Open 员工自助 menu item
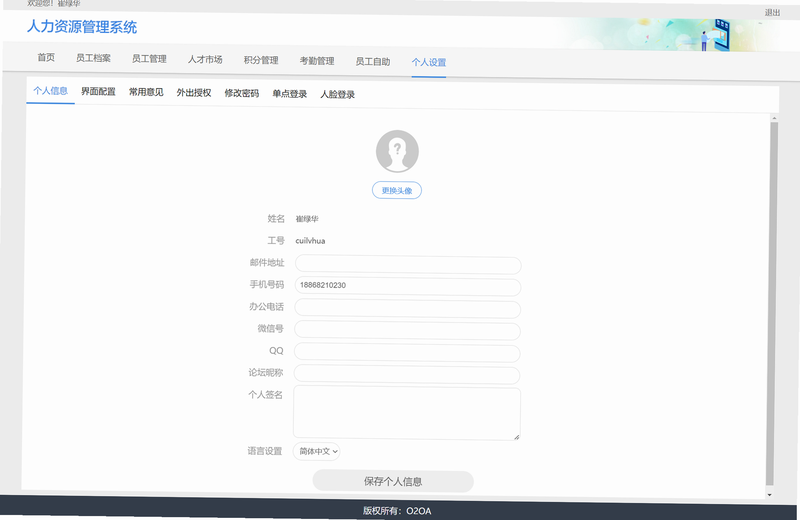The width and height of the screenshot is (800, 520). pos(373,62)
